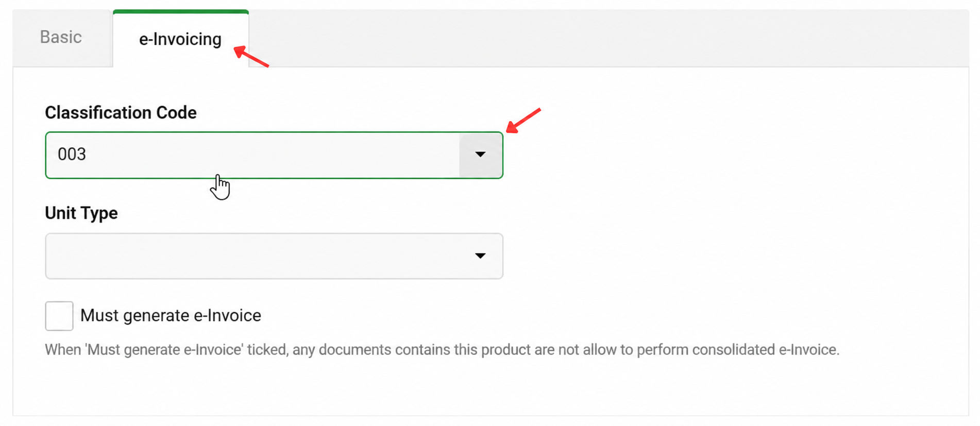Focus the empty Unit Type combo box
This screenshot has height=426, width=980.
[x=274, y=256]
